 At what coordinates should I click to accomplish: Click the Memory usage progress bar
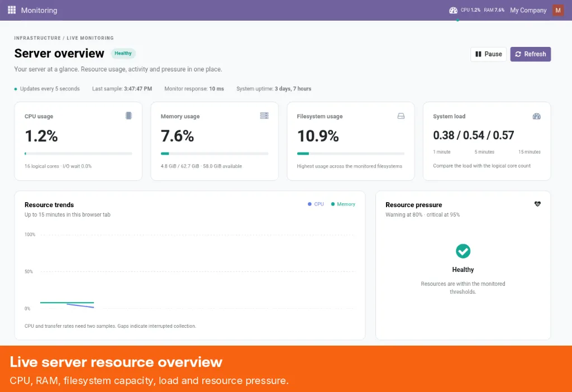tap(214, 154)
